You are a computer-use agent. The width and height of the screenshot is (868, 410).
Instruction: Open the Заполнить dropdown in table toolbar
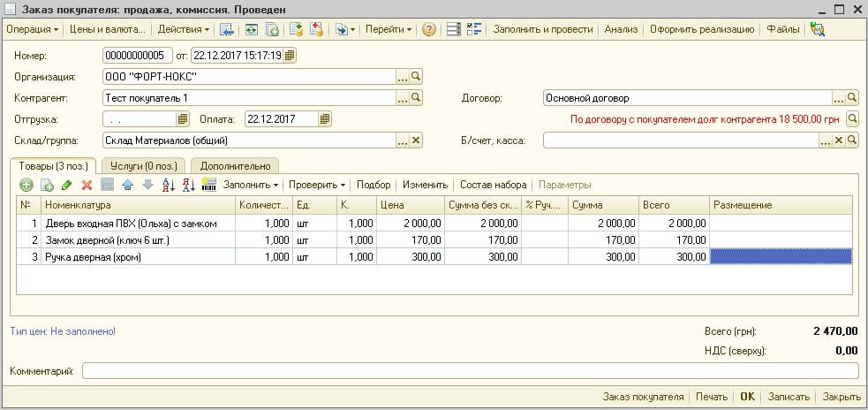251,185
